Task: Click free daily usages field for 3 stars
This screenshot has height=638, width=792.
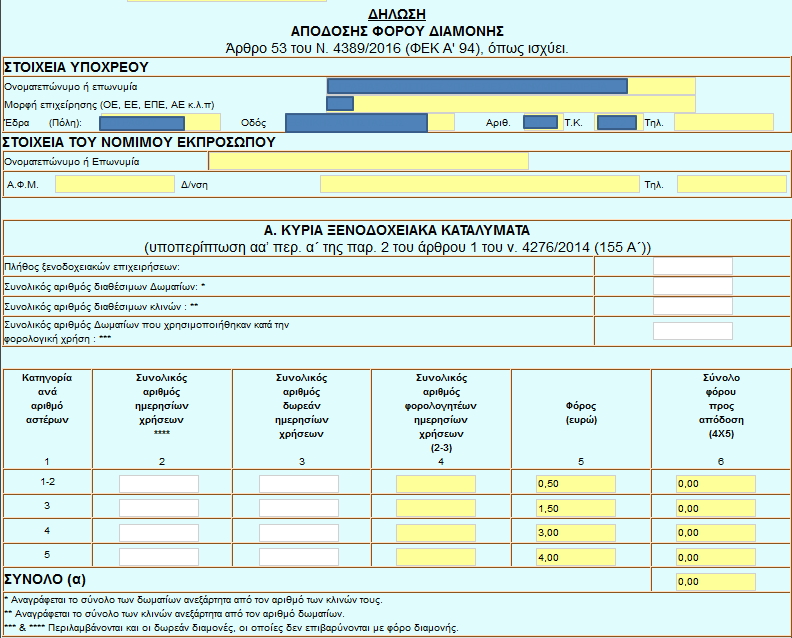Action: tap(299, 508)
